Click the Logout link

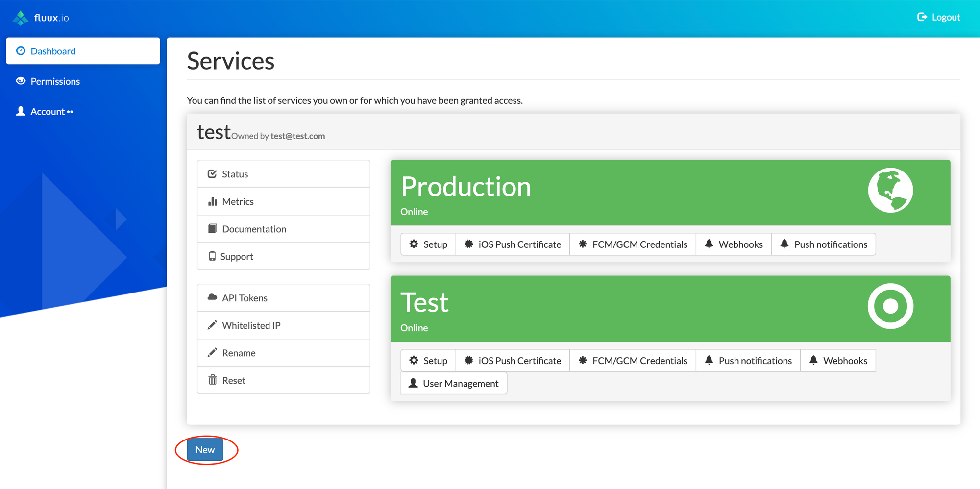[938, 17]
